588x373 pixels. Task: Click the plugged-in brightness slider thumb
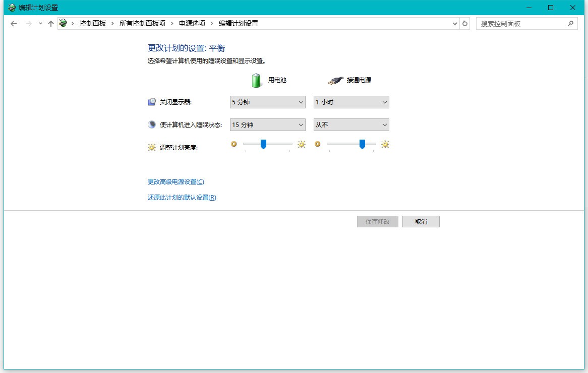(362, 144)
